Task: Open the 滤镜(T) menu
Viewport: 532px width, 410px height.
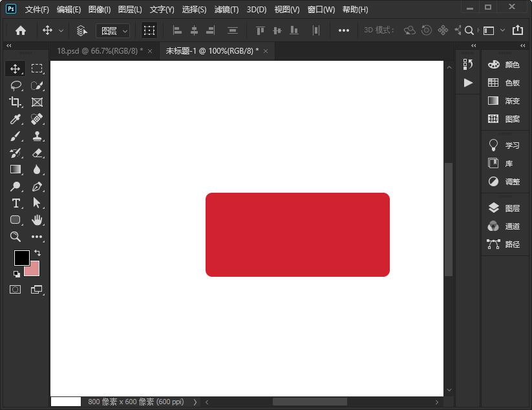Action: [x=226, y=10]
